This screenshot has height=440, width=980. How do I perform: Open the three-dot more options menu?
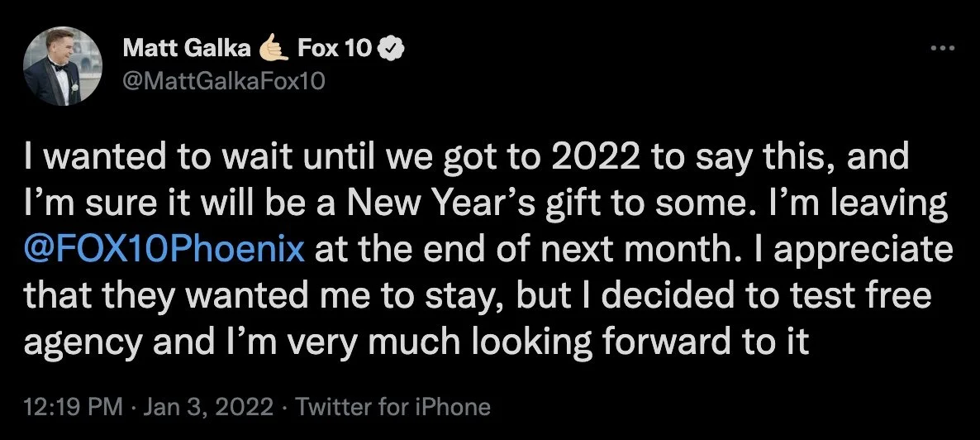pyautogui.click(x=943, y=48)
